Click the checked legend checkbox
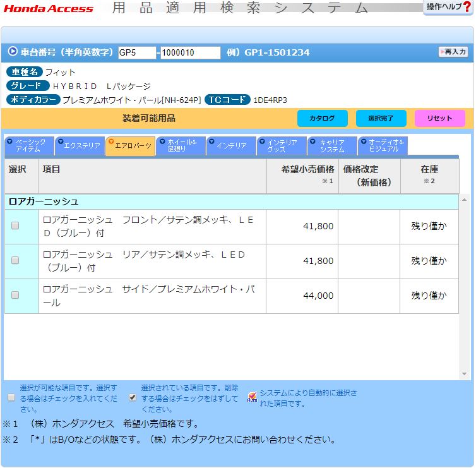The width and height of the screenshot is (476, 468). pyautogui.click(x=133, y=397)
